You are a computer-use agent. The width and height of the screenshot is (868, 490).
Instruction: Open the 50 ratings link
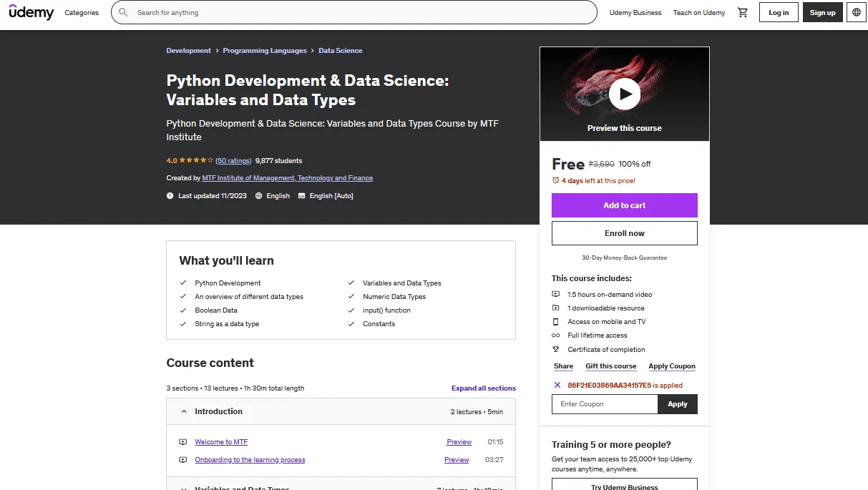click(x=233, y=160)
